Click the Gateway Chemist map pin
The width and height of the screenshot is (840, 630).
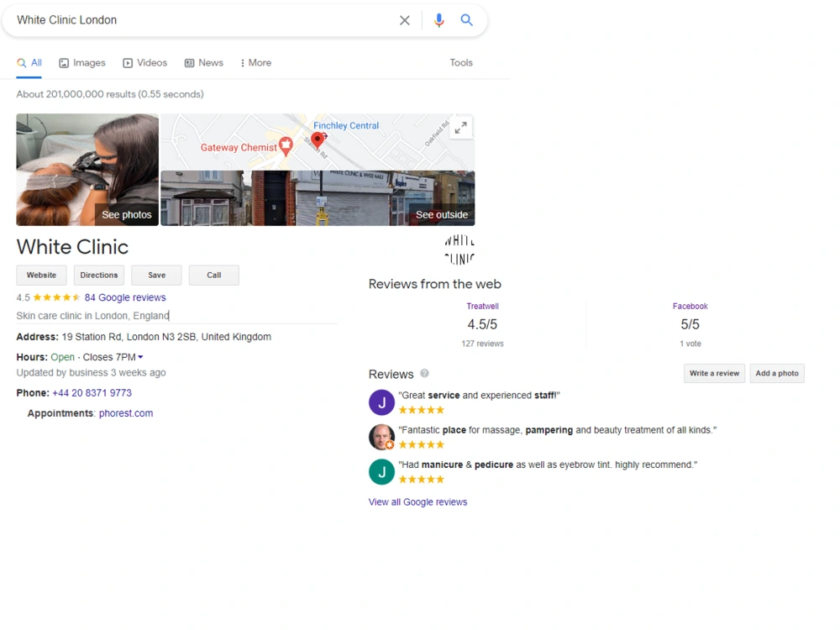286,146
